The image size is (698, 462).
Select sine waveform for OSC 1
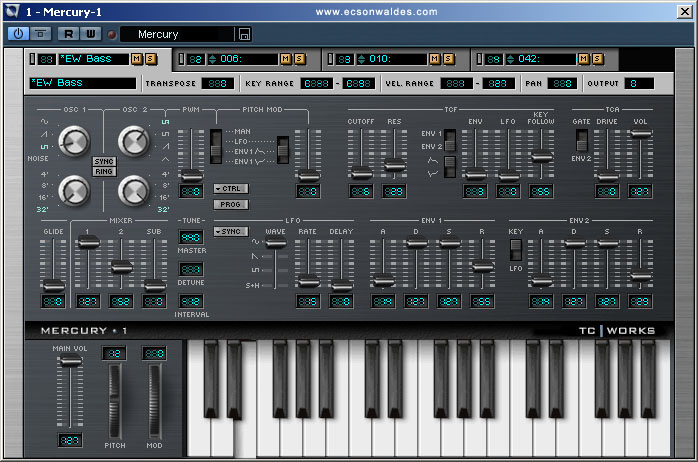point(45,122)
